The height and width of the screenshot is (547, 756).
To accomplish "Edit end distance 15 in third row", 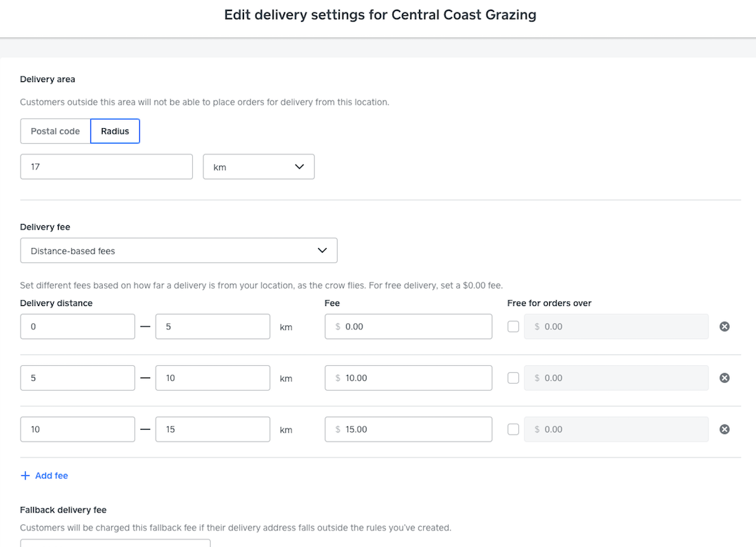I will (213, 429).
